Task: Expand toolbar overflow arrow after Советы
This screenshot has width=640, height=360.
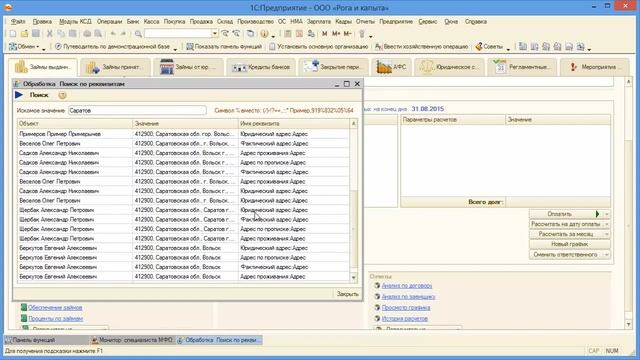Action: point(508,49)
